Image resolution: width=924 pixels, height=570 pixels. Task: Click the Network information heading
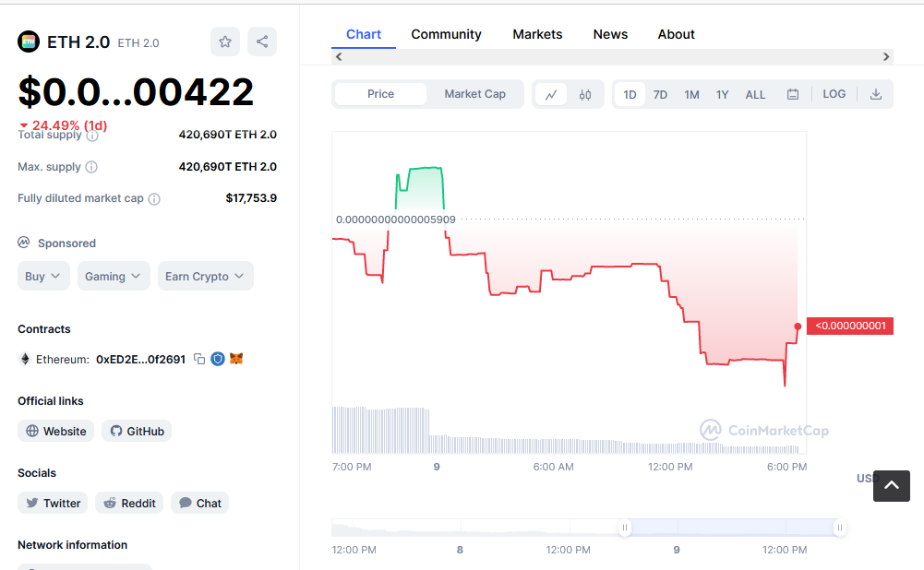[x=73, y=545]
